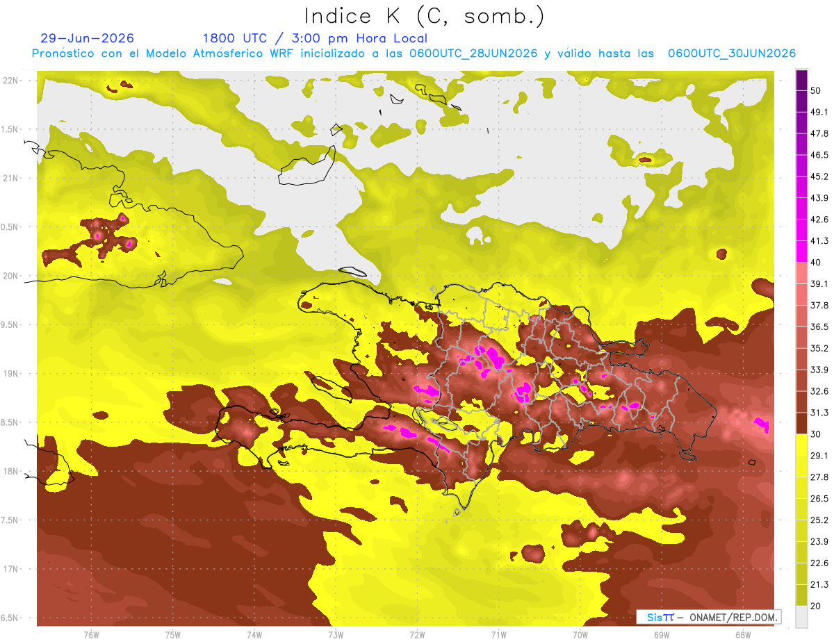Click the "22N" latitude label
Viewport: 834px width, 644px height.
click(11, 80)
